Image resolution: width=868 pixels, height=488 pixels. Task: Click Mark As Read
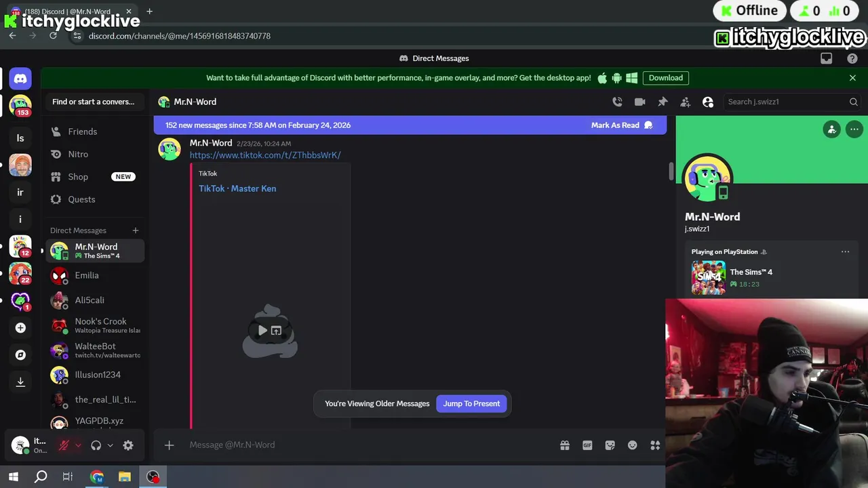[621, 125]
